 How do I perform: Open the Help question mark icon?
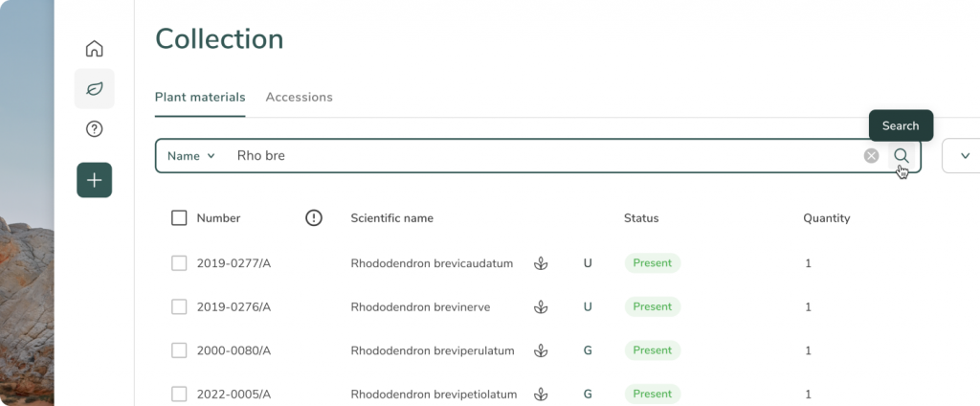click(x=94, y=129)
